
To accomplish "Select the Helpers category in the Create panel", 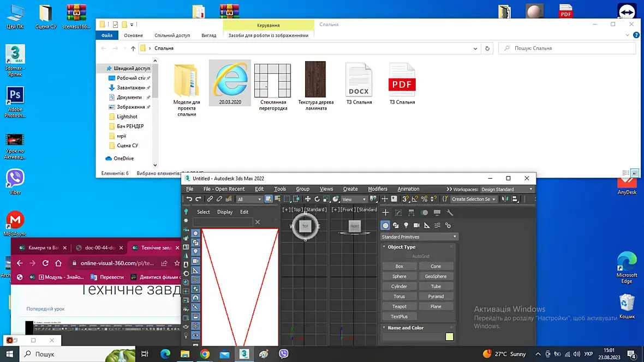I will pos(427,225).
